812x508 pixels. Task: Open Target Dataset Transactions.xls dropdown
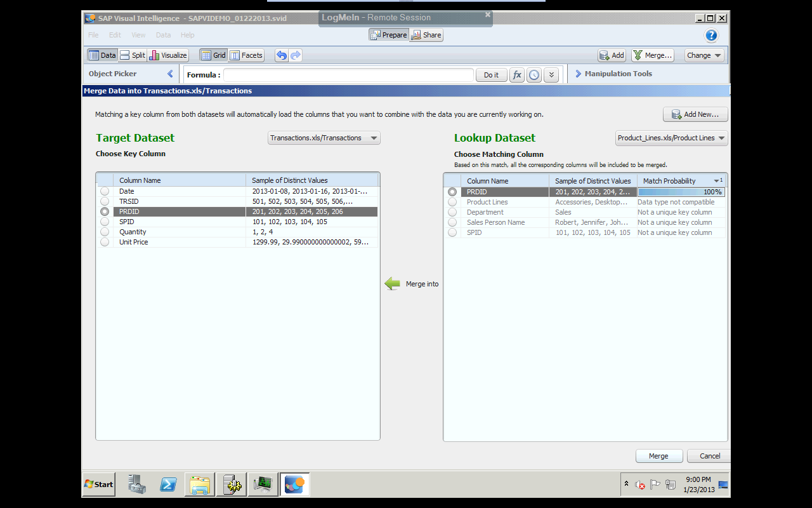(324, 138)
